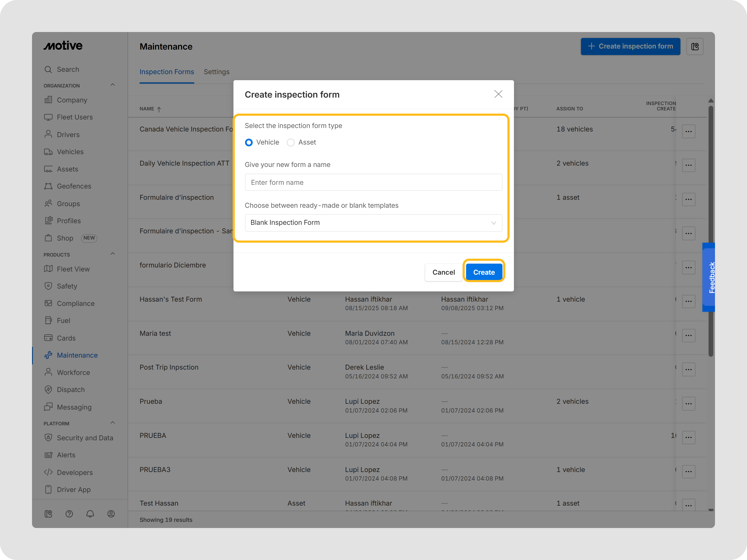This screenshot has width=747, height=560.
Task: Open the Blank Inspection Form template dropdown
Action: coord(373,223)
